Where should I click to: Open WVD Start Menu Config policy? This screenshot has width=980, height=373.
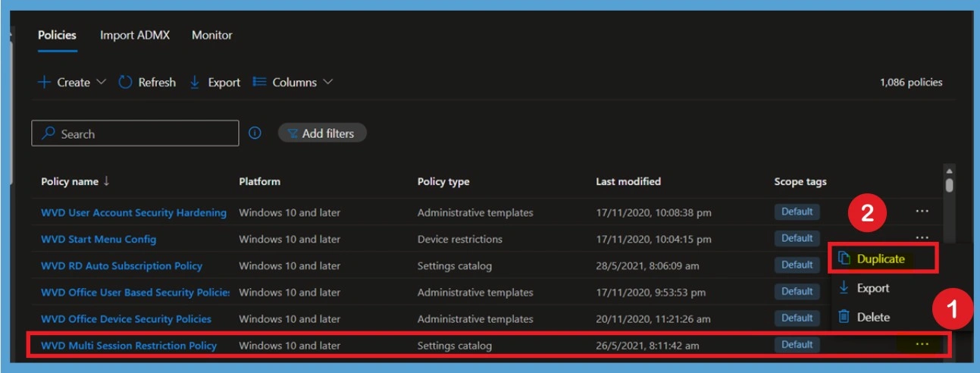pos(99,239)
